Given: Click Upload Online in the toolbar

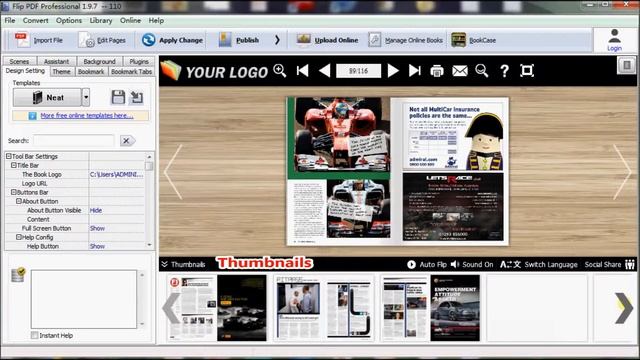Looking at the screenshot, I should (327, 40).
